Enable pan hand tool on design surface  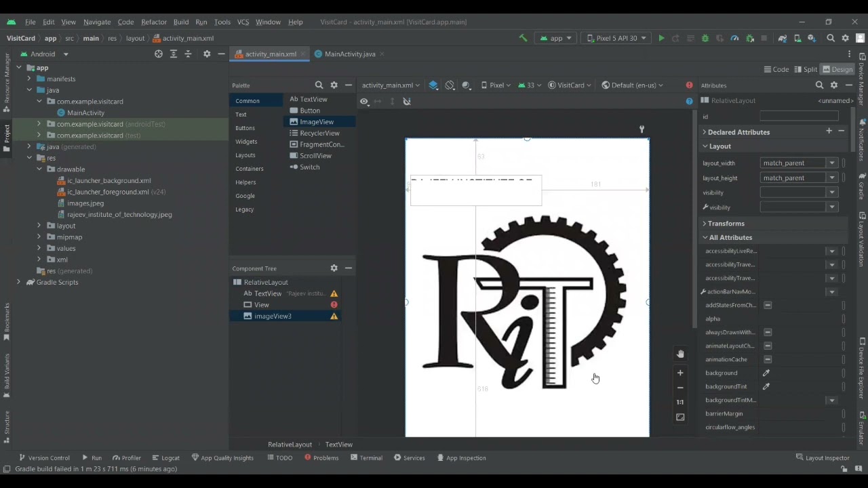click(x=680, y=354)
